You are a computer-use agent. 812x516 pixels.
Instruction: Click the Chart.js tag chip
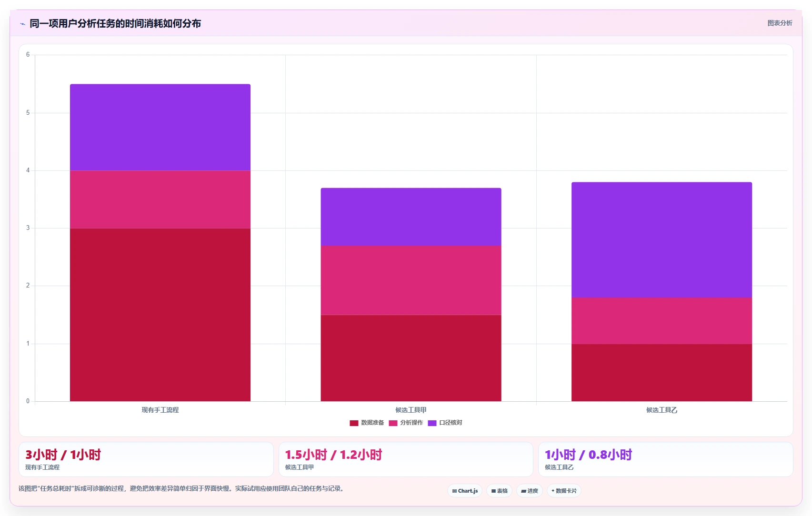465,491
